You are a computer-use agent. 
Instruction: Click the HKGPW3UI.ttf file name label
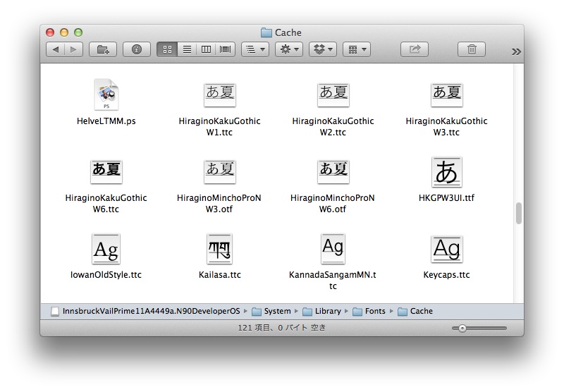[x=447, y=198]
